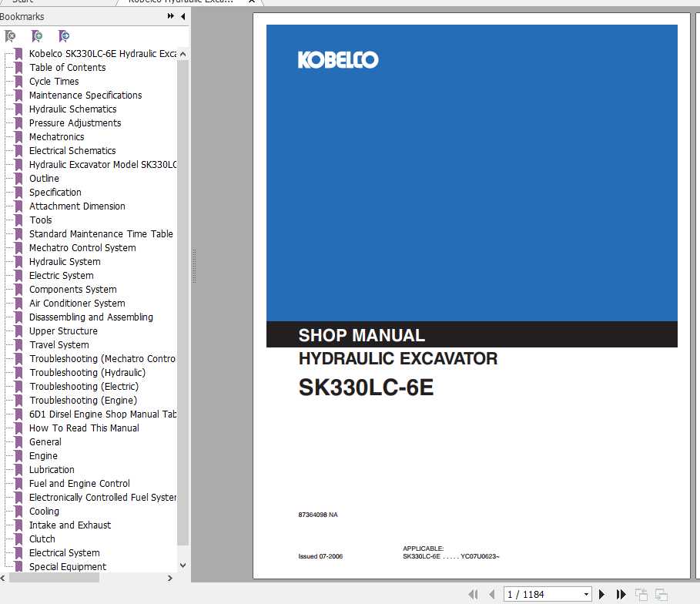Open the Outline bookmark
This screenshot has height=604, width=700.
click(44, 178)
